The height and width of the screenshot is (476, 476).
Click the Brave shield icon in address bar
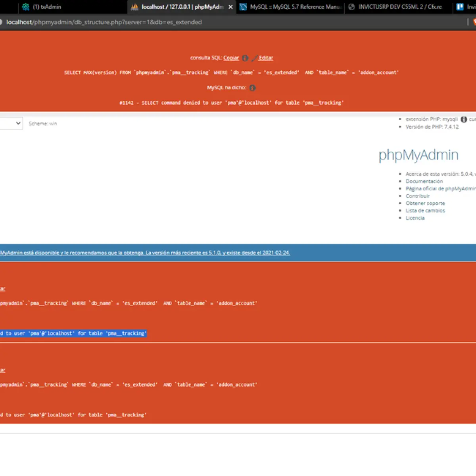(x=474, y=22)
